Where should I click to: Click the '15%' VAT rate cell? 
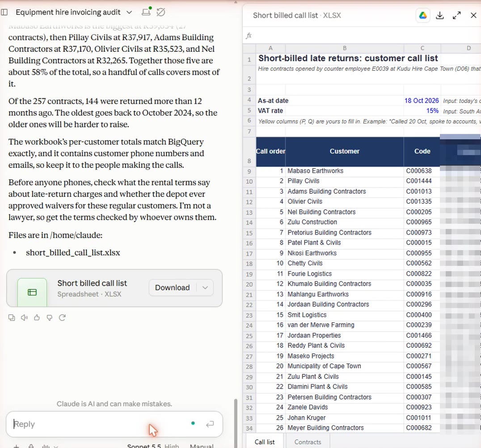pyautogui.click(x=422, y=111)
